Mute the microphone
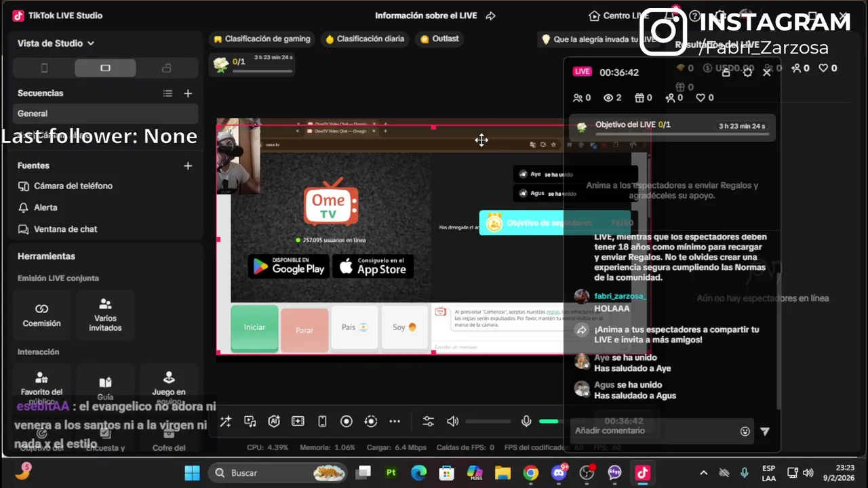This screenshot has height=488, width=868. click(526, 422)
